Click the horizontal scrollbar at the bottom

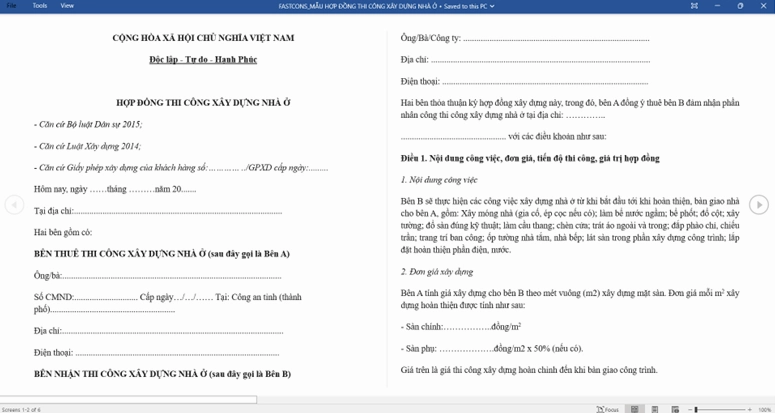tap(129, 400)
